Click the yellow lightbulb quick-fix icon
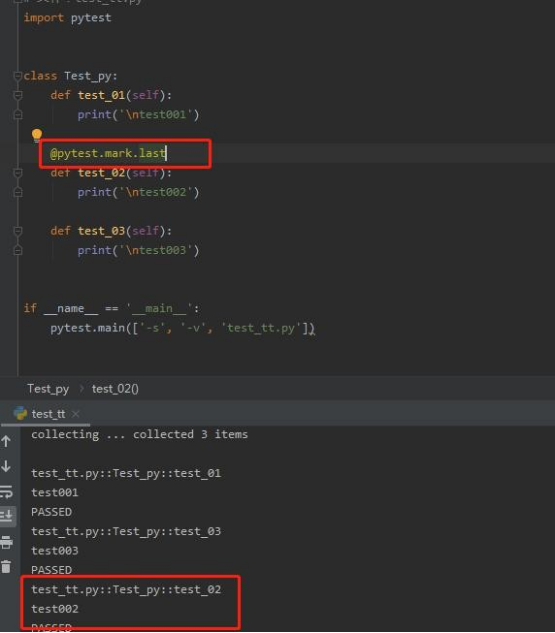 click(37, 135)
